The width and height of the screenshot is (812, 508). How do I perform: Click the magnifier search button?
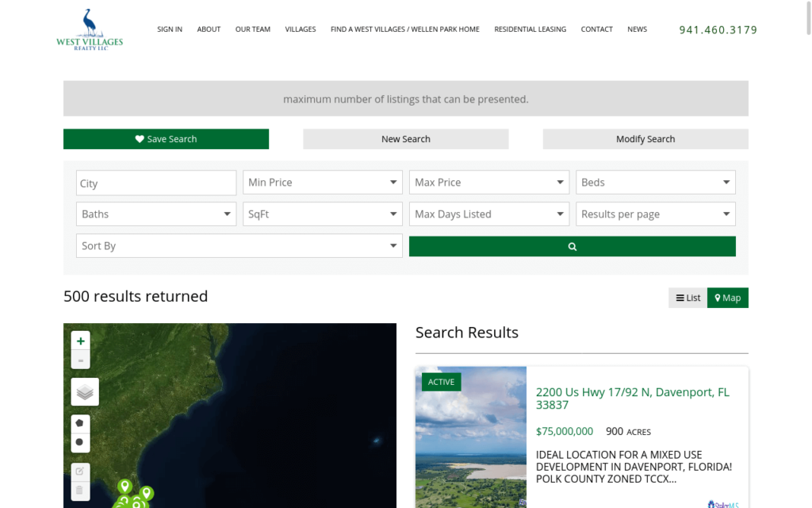(573, 246)
